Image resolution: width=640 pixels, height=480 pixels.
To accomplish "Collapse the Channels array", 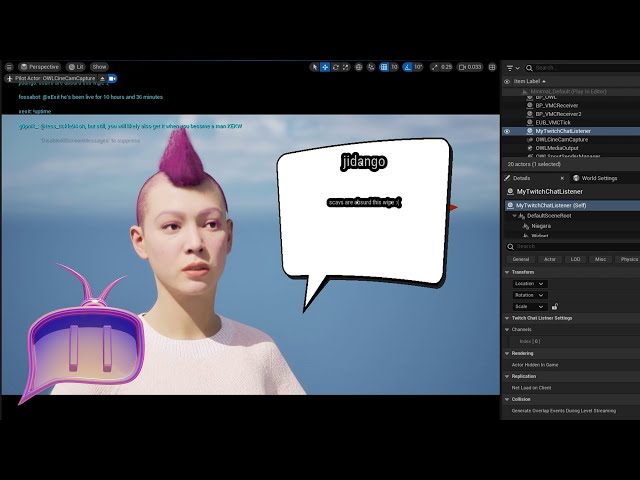I will click(x=507, y=329).
